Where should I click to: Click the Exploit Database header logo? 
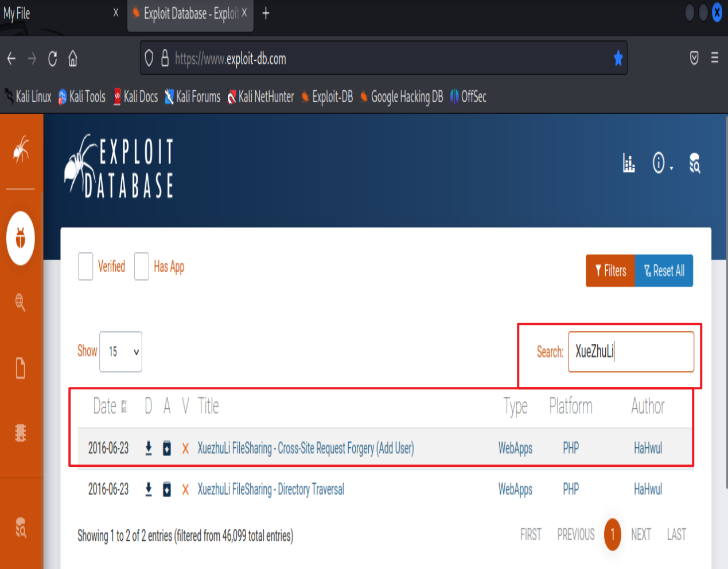[x=119, y=167]
